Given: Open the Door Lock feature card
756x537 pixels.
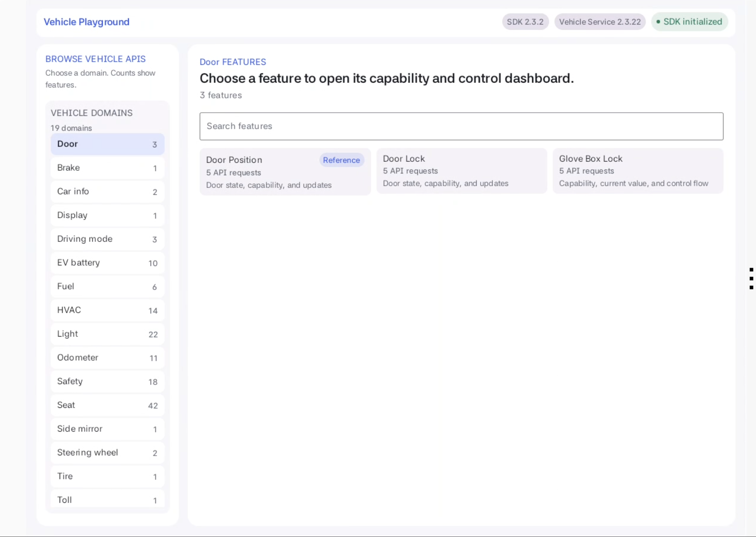Looking at the screenshot, I should [x=462, y=171].
